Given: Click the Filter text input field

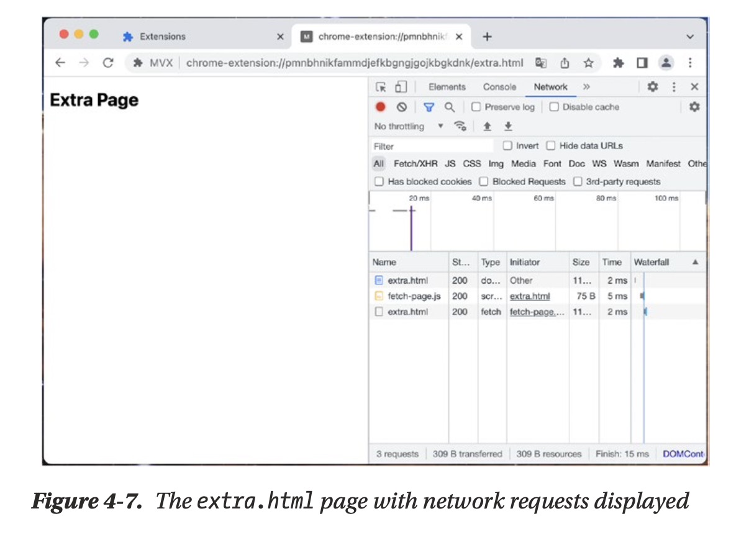Looking at the screenshot, I should point(432,146).
